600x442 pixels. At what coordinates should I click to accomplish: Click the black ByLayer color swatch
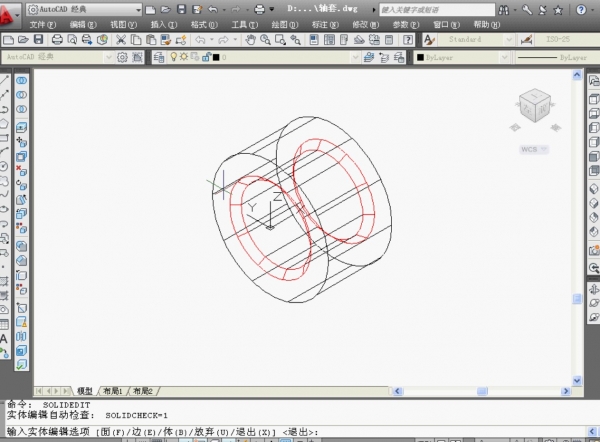point(420,57)
